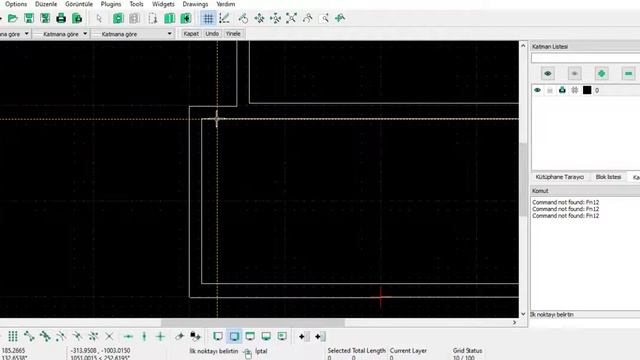Click the highlighted monitor icon in bottom toolbar
Screen dimensions: 640x360
[x=234, y=336]
